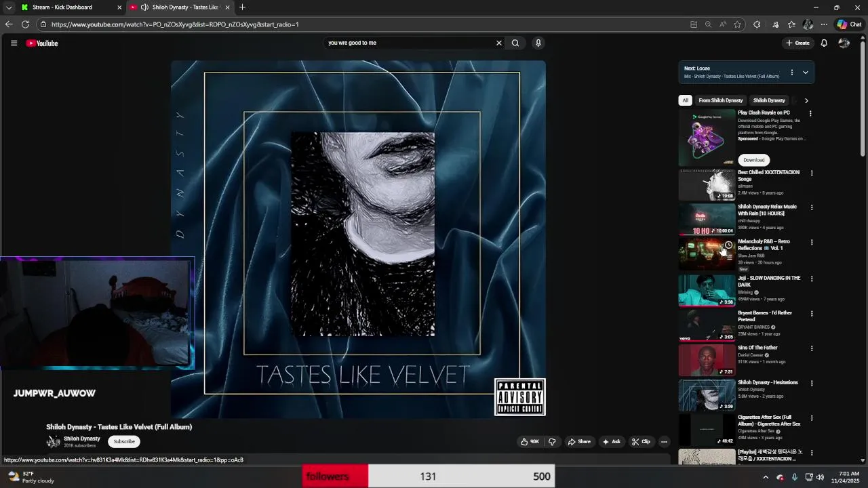Open a new browser tab
868x488 pixels.
[242, 7]
